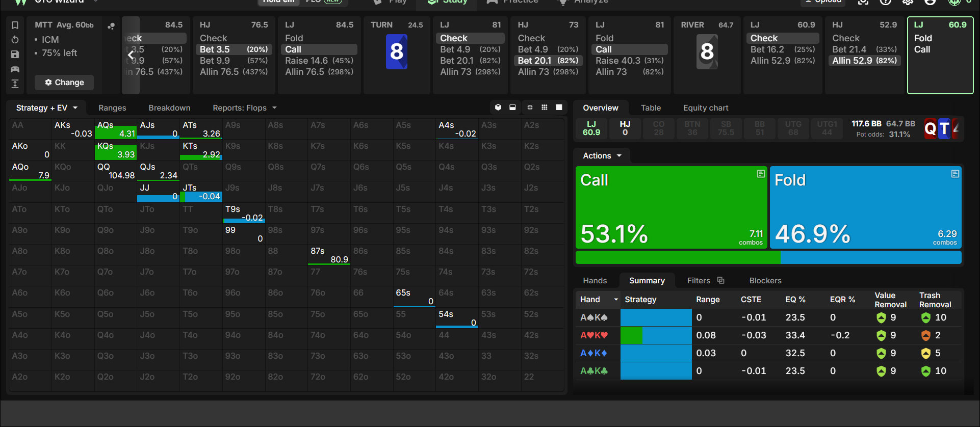
Task: Switch to the Hands tab
Action: coord(595,281)
